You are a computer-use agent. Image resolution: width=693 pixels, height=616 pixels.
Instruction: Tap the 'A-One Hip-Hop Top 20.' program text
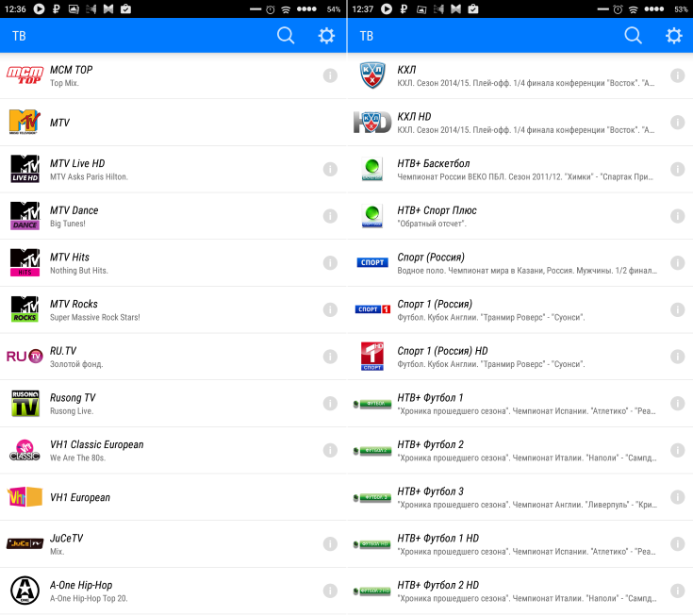click(89, 599)
